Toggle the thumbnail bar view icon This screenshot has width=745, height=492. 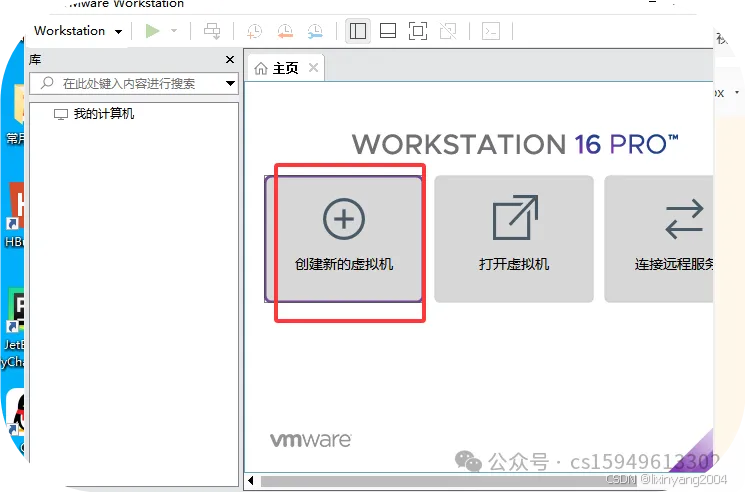tap(388, 31)
